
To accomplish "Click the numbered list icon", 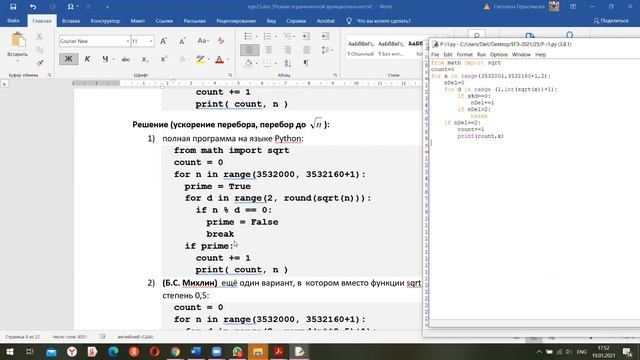I will click(267, 36).
